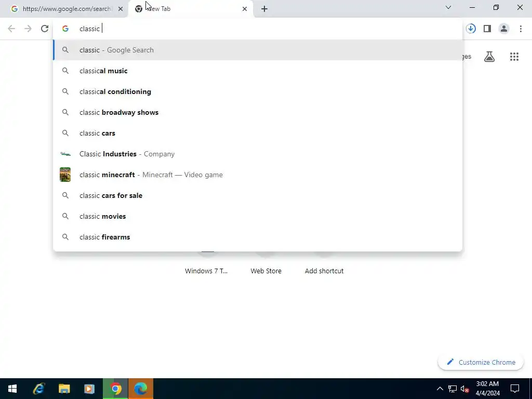Close the Google search tab
Screen dimensions: 532x399
click(x=121, y=9)
